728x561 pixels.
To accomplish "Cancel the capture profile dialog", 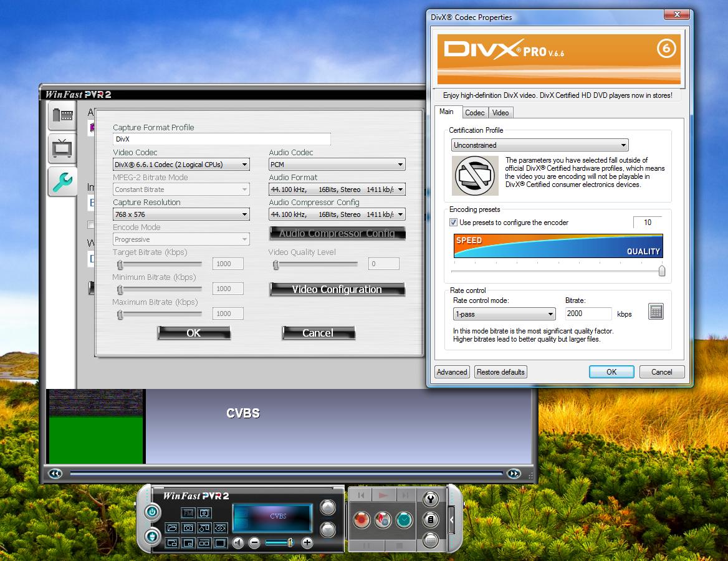I will point(318,333).
